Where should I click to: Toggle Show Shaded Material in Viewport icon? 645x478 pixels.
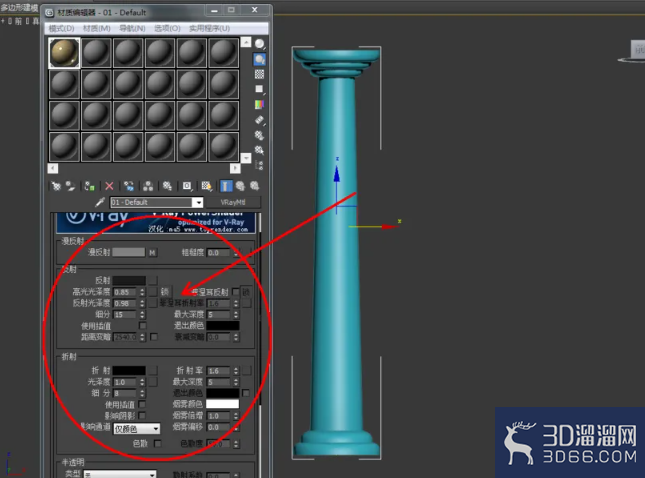206,186
